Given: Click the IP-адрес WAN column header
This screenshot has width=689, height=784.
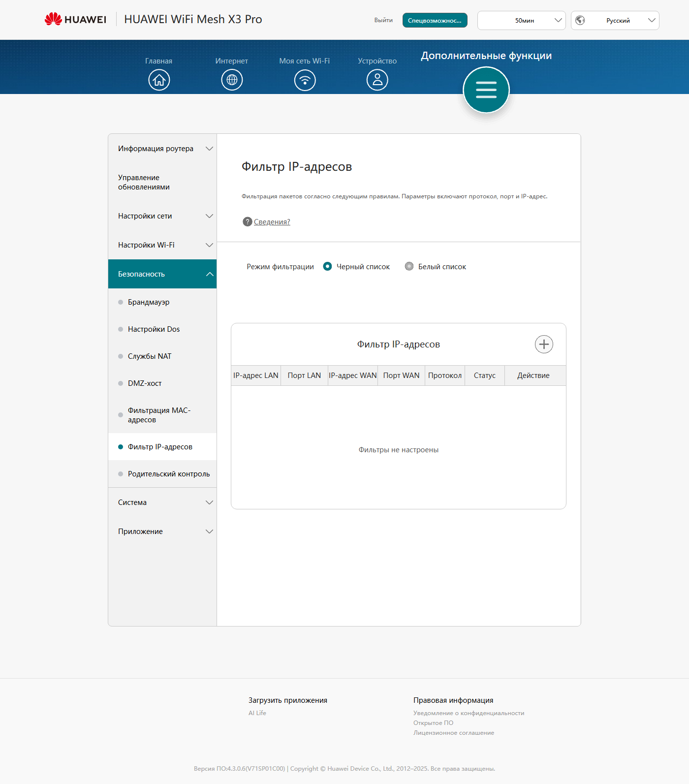Looking at the screenshot, I should pos(353,376).
